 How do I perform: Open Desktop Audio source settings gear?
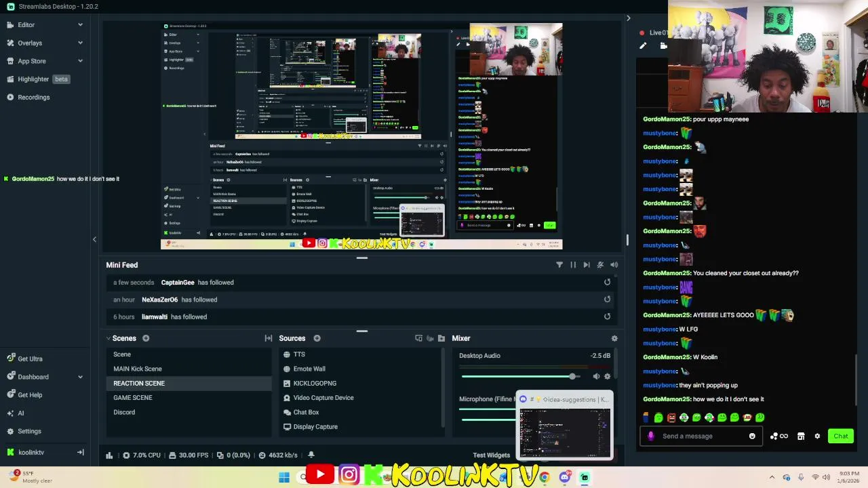[607, 376]
